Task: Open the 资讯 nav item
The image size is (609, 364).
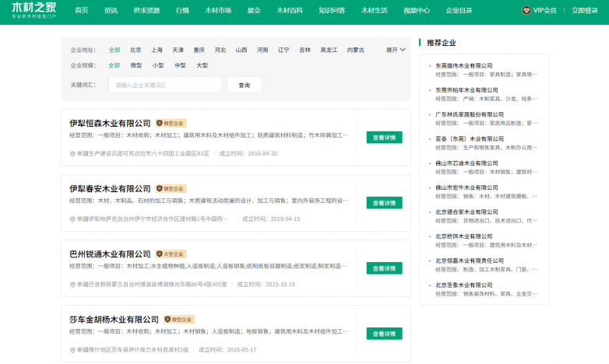Action: pyautogui.click(x=111, y=10)
